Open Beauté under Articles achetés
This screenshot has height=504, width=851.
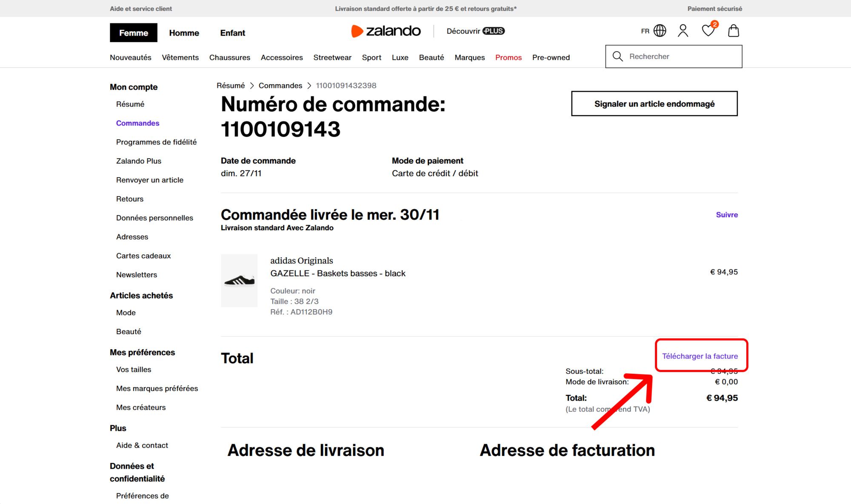coord(129,331)
